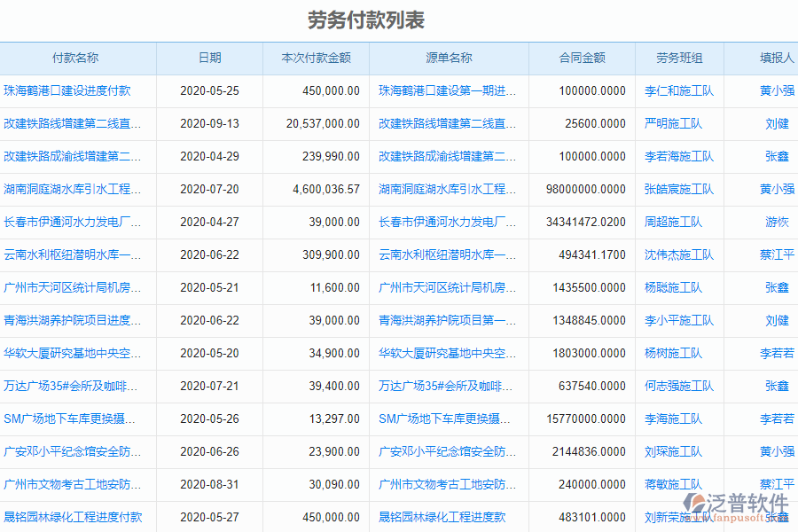Sort by 合同金额 column header
The image size is (798, 532).
coord(583,58)
